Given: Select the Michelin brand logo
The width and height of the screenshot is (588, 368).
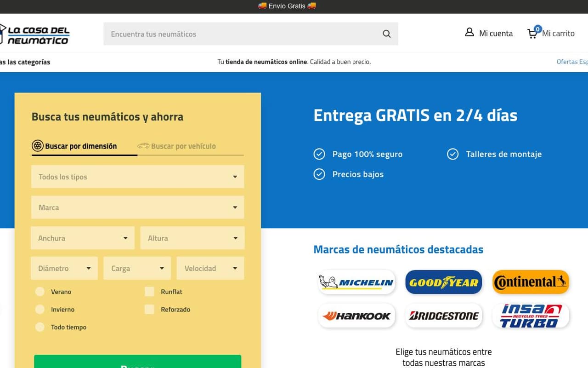Looking at the screenshot, I should click(356, 282).
